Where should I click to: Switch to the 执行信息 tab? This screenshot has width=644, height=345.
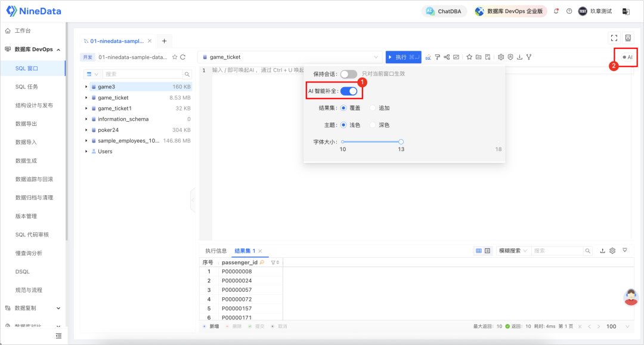tap(216, 251)
